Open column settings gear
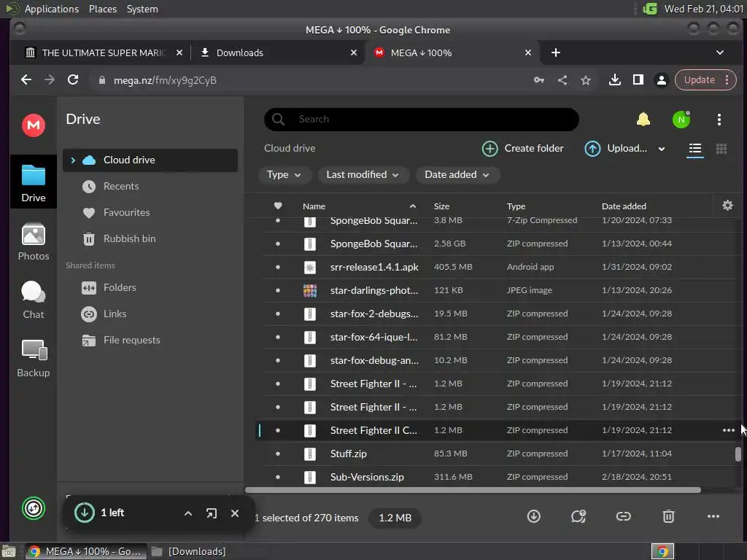747x560 pixels. 727,206
